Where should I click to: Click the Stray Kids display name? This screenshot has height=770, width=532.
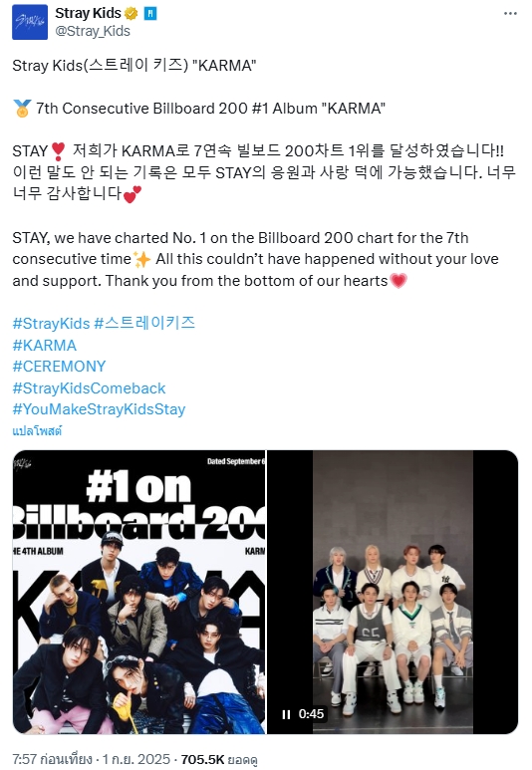coord(88,13)
